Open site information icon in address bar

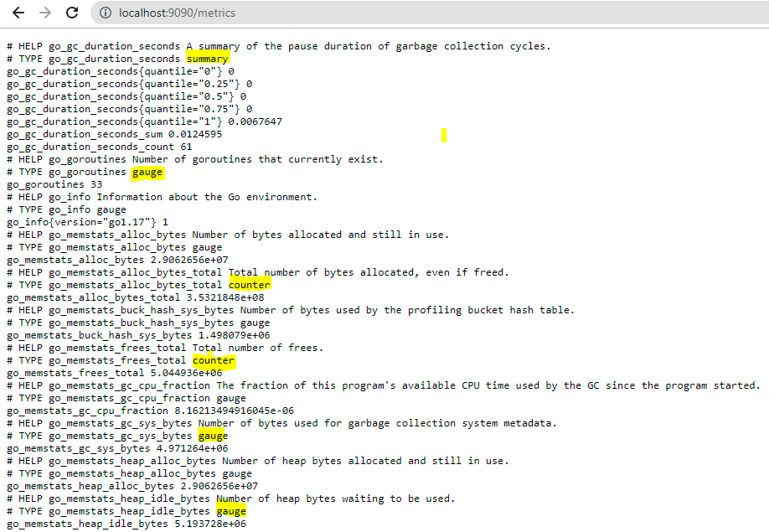tap(105, 13)
